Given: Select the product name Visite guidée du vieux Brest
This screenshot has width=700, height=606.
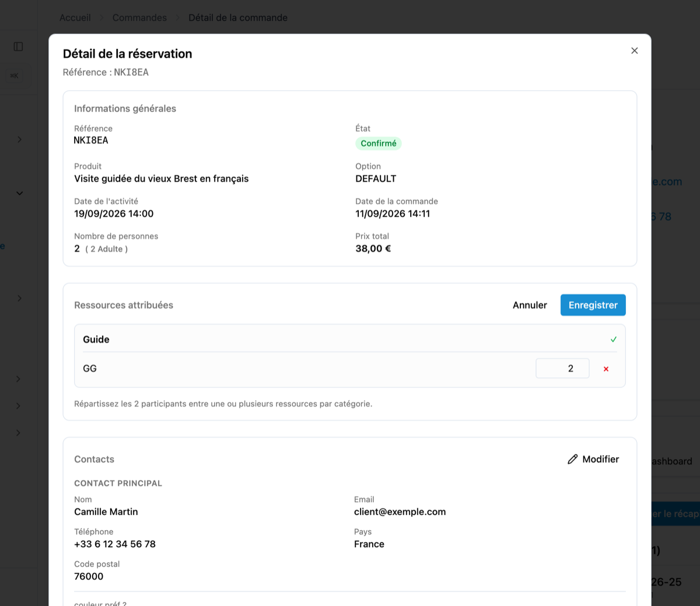Looking at the screenshot, I should (x=162, y=179).
